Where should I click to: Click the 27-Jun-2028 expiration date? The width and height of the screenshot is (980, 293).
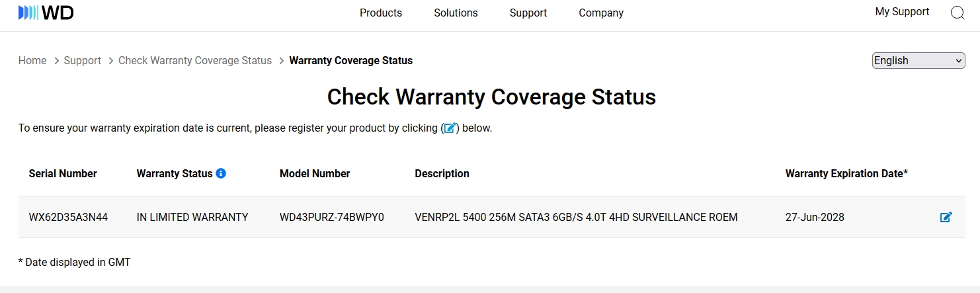point(815,217)
